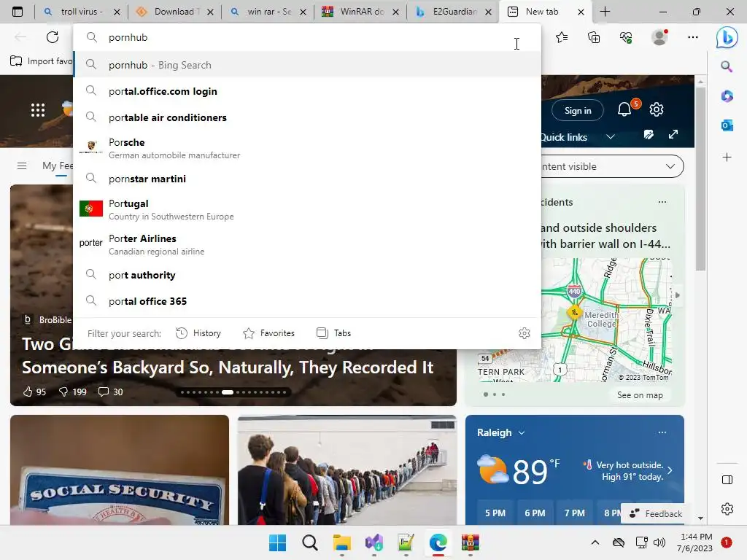The height and width of the screenshot is (560, 747).
Task: Expand weather details arrow
Action: [670, 470]
